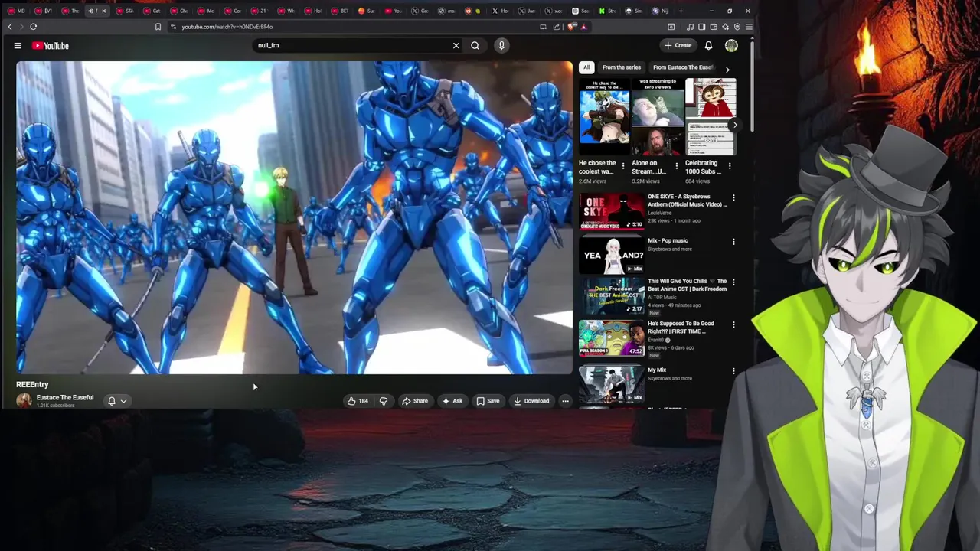Screen dimensions: 980x551
Task: Select the All filter chip
Action: [586, 67]
